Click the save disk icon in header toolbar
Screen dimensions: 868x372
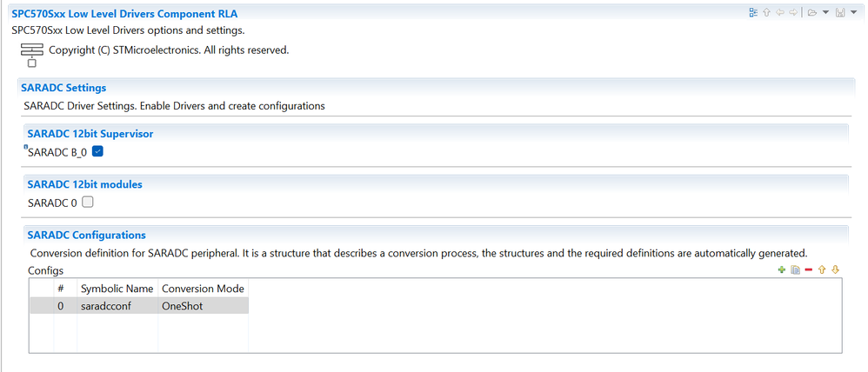point(840,12)
